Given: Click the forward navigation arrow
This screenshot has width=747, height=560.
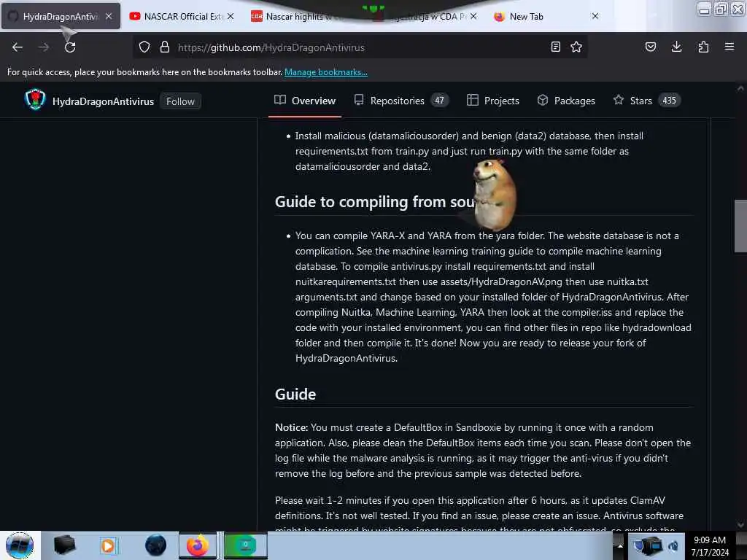Looking at the screenshot, I should pos(44,47).
